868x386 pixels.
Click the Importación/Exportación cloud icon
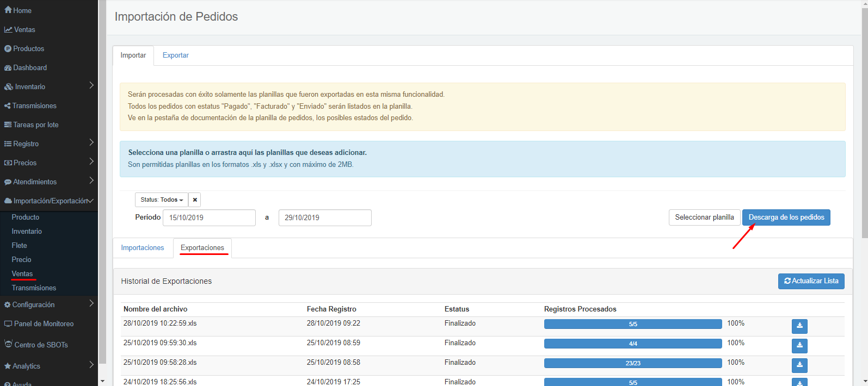point(8,201)
